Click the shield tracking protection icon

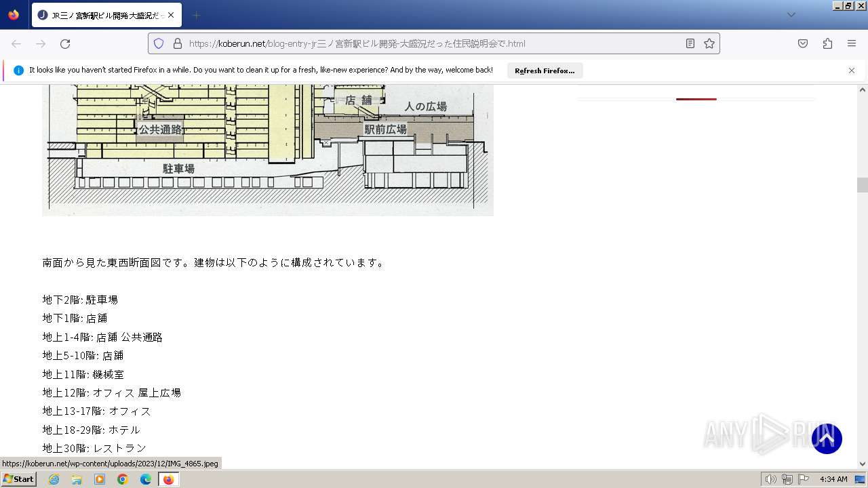click(x=159, y=43)
